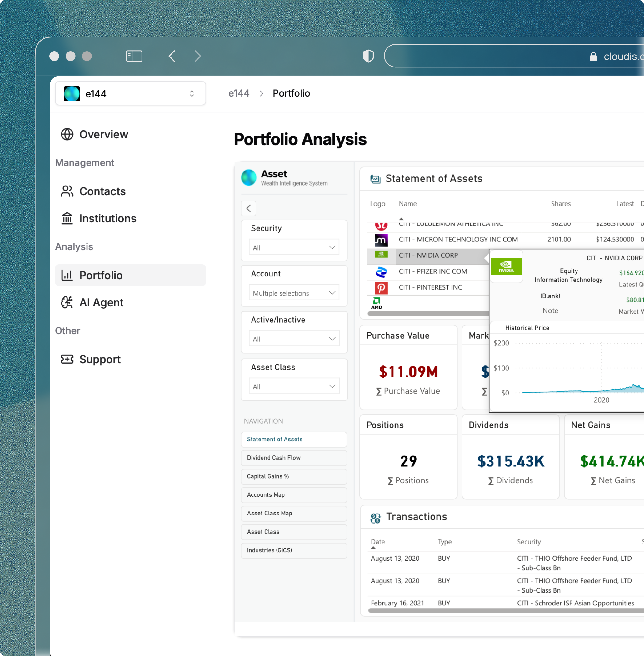Screen dimensions: 644x656
Task: Open the privacy shield icon
Action: point(368,56)
